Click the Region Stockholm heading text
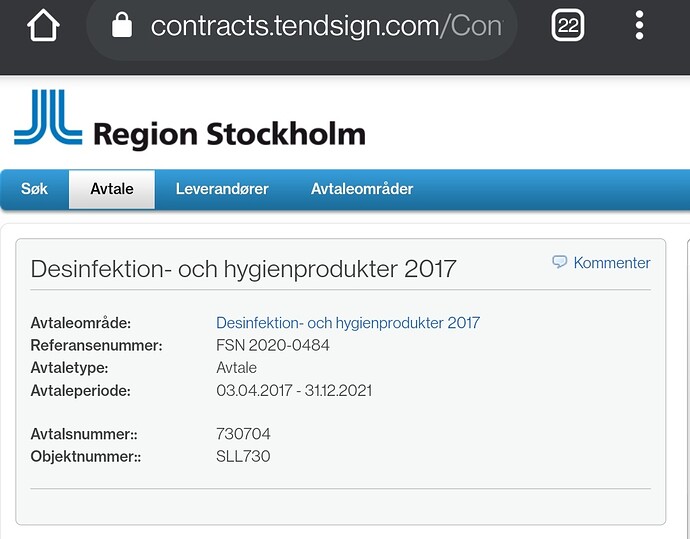Viewport: 690px width, 539px height. (x=229, y=135)
